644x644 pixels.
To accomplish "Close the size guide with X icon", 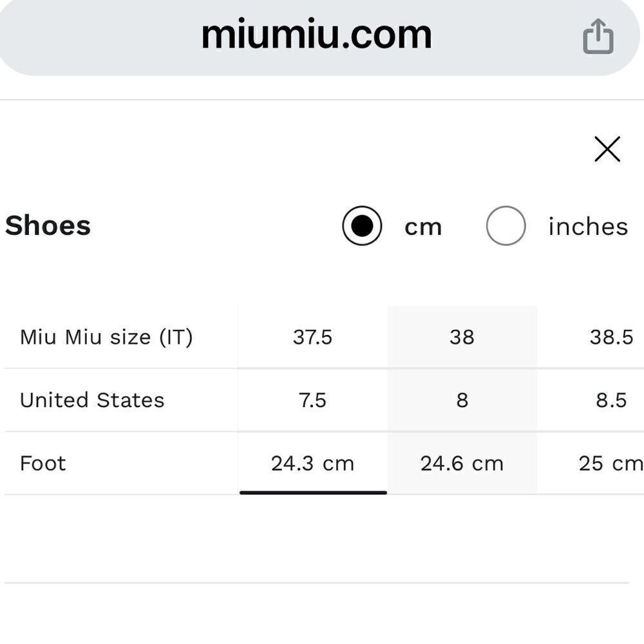I will click(607, 149).
